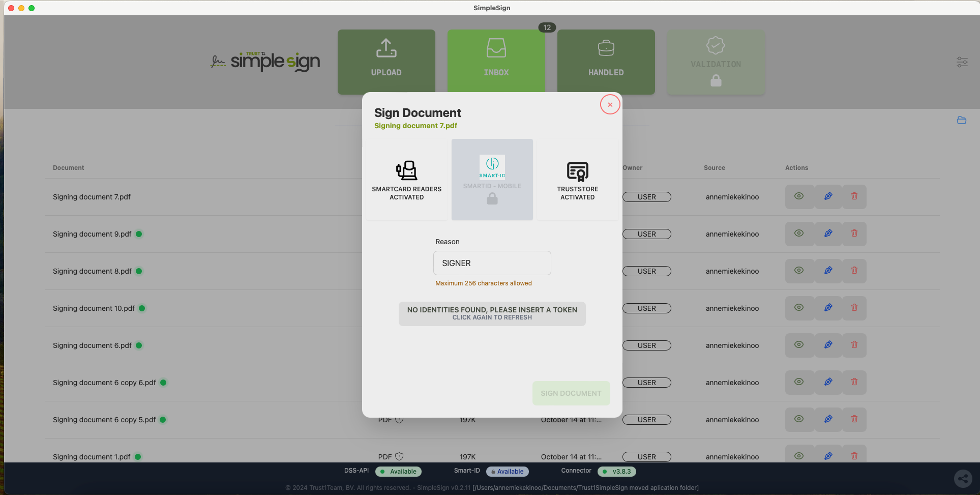Choose Truststore signing method
This screenshot has width=980, height=495.
(578, 180)
